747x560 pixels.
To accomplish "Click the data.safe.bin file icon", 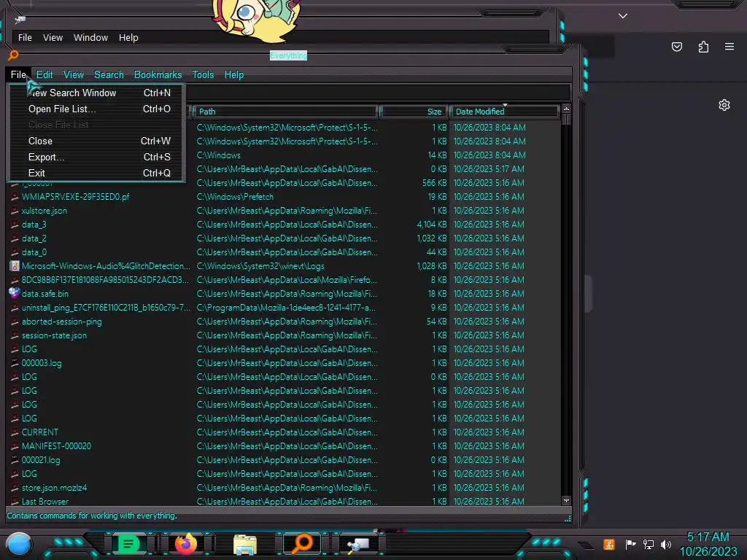I will [x=15, y=293].
